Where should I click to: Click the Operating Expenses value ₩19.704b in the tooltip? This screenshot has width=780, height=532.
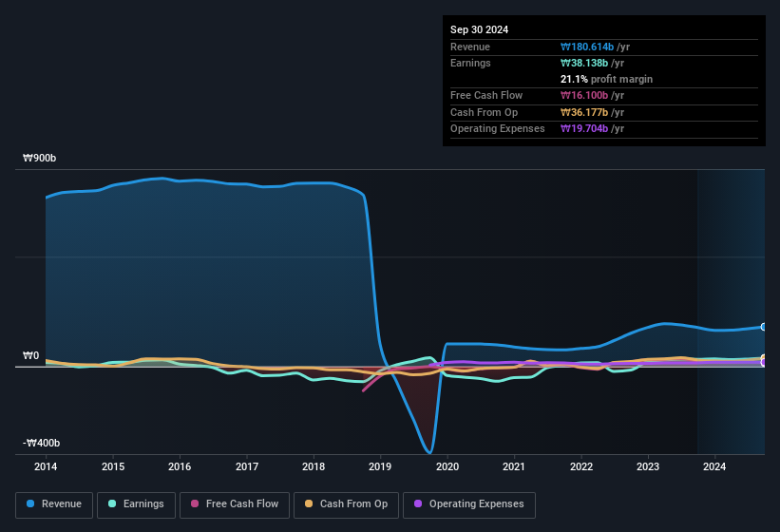tap(589, 128)
